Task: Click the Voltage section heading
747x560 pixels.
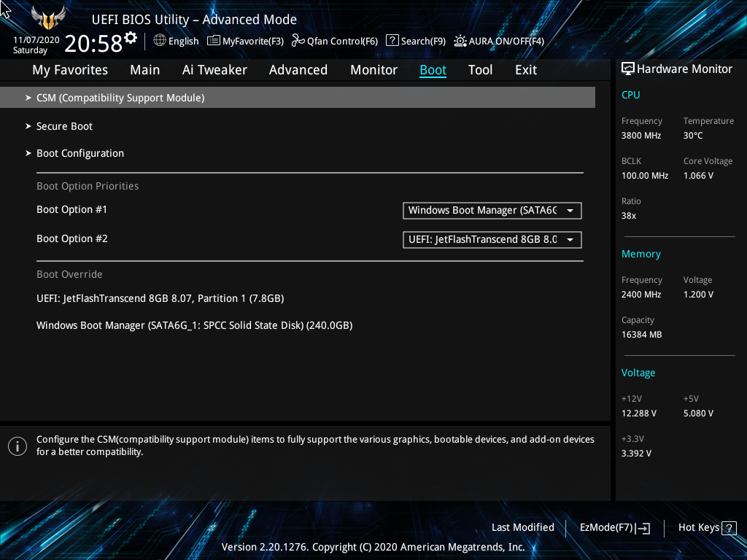Action: 638,373
